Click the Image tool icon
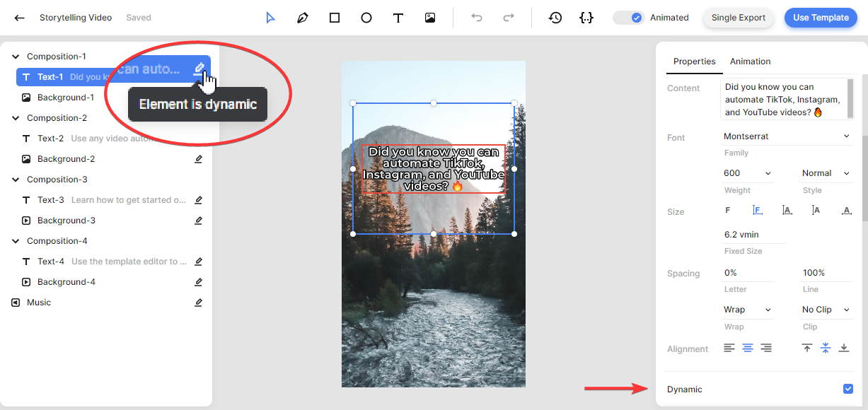The height and width of the screenshot is (410, 868). [x=430, y=18]
